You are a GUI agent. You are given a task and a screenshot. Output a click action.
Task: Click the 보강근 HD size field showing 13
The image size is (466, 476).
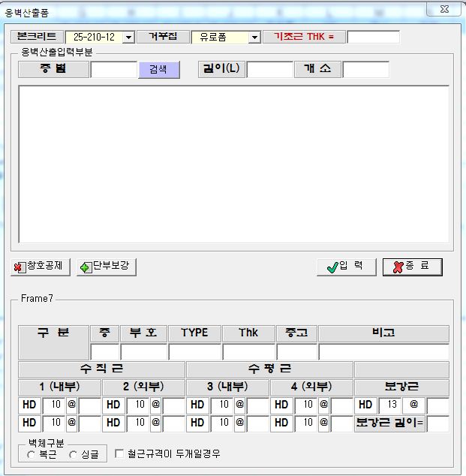(390, 405)
